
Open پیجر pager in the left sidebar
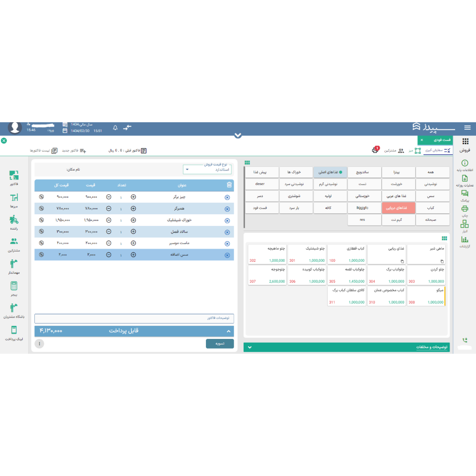pos(14,289)
